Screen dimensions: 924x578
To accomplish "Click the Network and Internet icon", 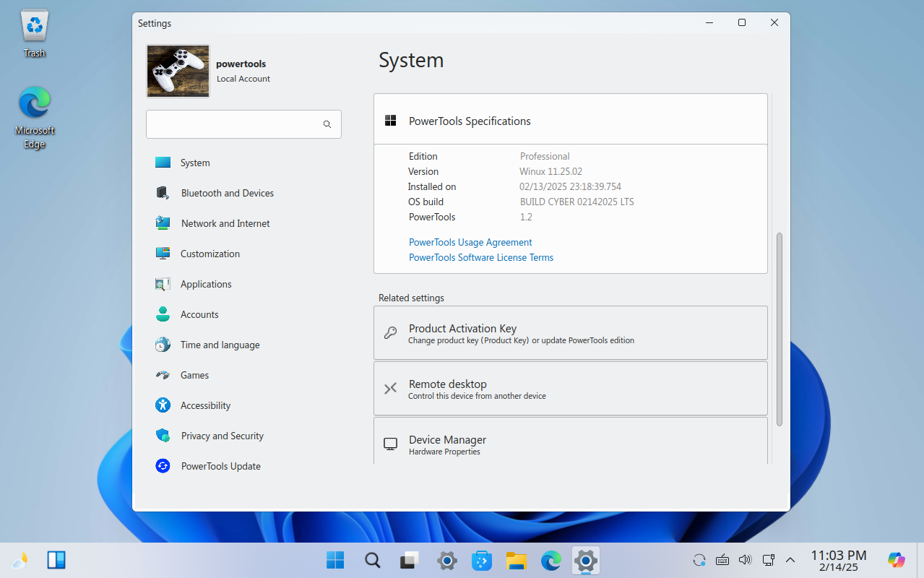I will (x=163, y=223).
